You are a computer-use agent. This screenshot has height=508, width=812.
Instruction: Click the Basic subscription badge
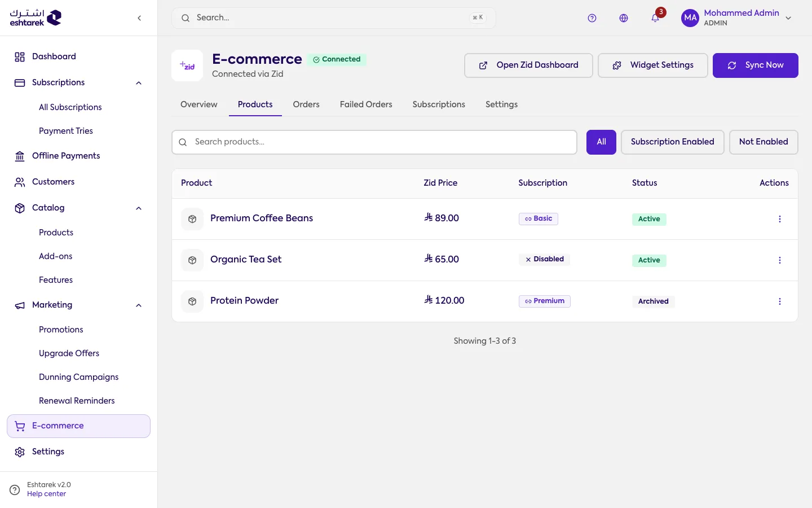pos(539,219)
